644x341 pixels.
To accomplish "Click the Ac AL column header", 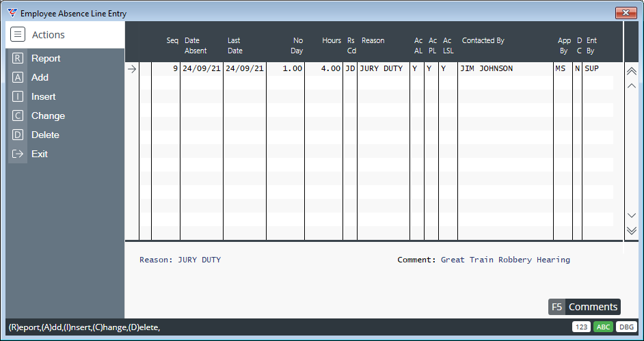I will (x=418, y=46).
